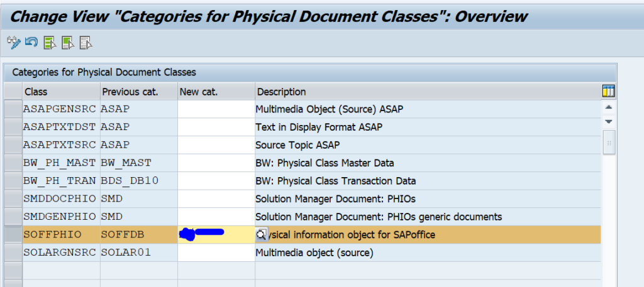Image resolution: width=644 pixels, height=287 pixels.
Task: Click the Select All toolbar icon
Action: (50, 43)
